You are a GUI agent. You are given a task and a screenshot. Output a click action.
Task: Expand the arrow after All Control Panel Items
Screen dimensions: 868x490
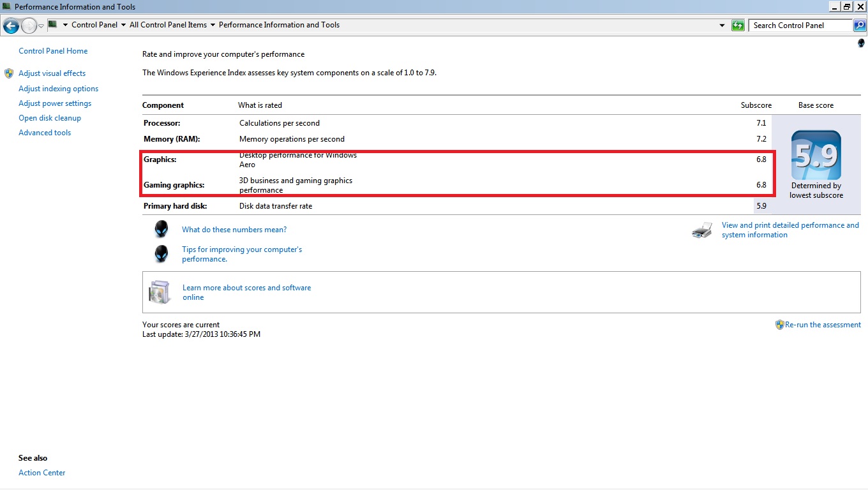(x=213, y=26)
